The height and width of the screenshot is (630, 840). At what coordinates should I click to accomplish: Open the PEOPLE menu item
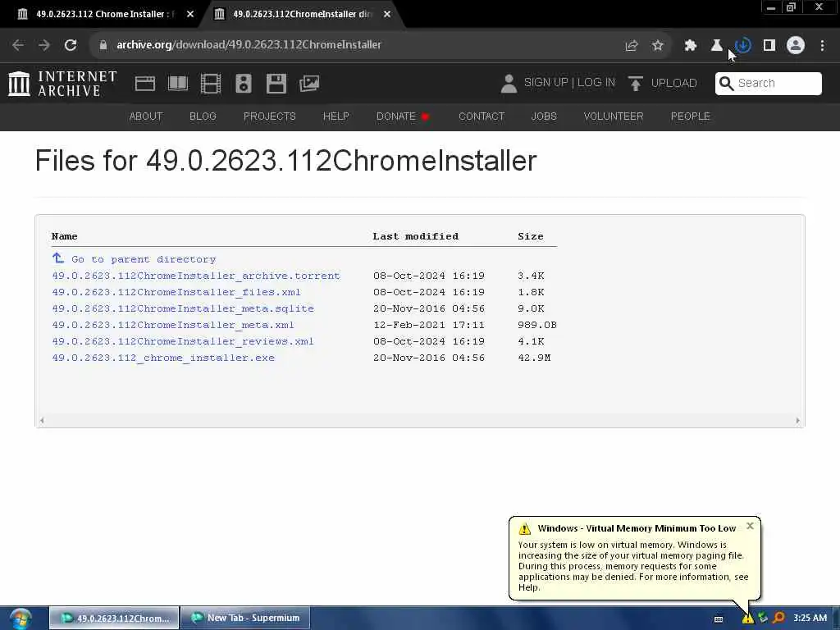tap(690, 116)
